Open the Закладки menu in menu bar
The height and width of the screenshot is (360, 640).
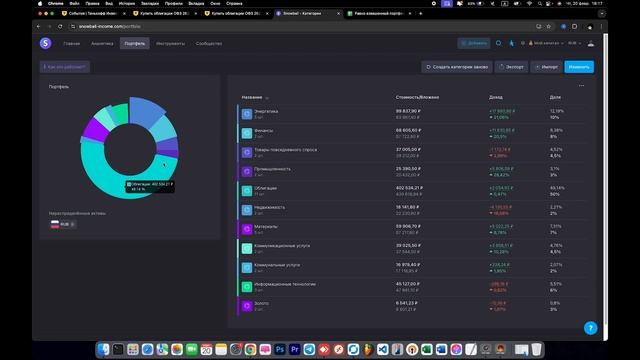(150, 3)
